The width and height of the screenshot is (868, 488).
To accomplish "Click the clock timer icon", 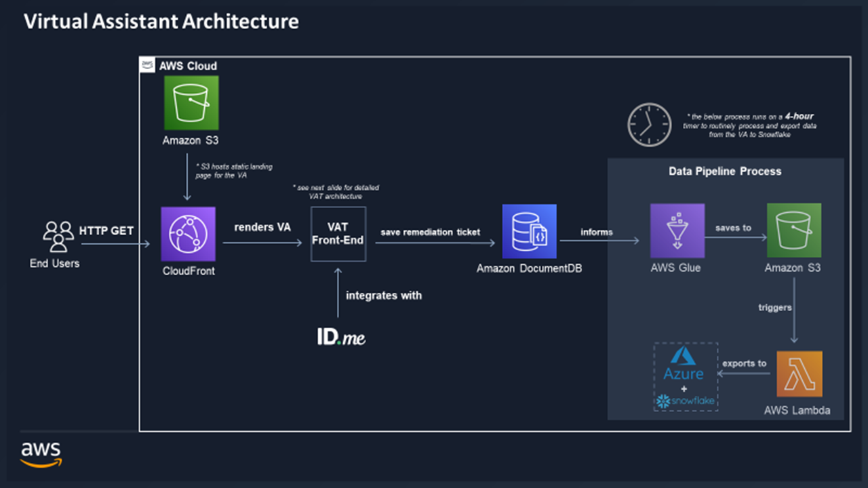I will click(x=649, y=125).
